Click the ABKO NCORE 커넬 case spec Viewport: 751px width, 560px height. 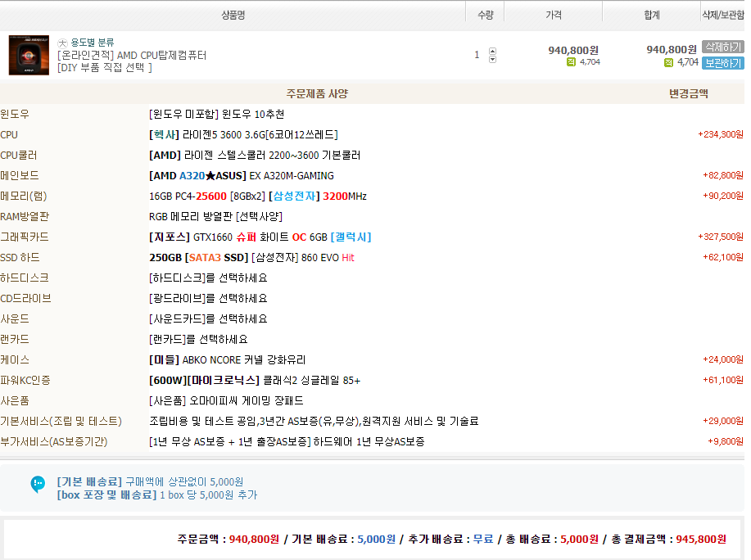(227, 359)
